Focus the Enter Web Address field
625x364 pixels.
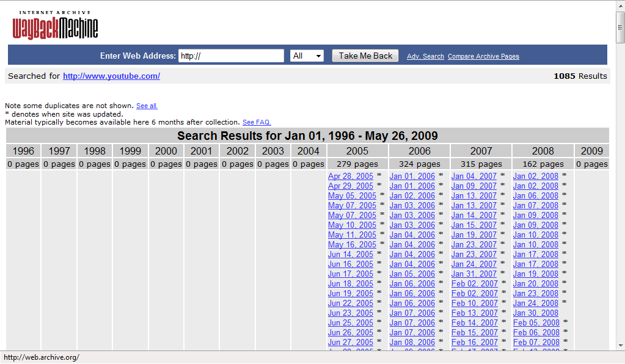231,56
